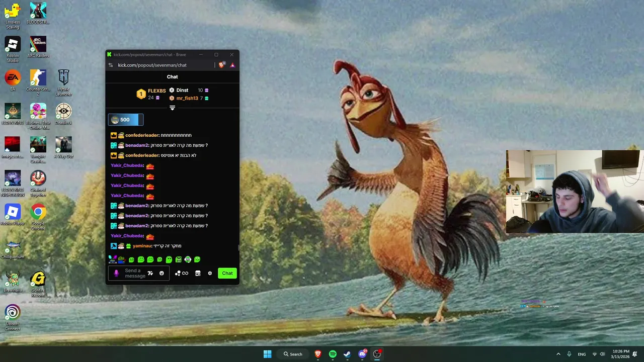The height and width of the screenshot is (362, 644).
Task: Open A Way Out desktop shortcut
Action: pyautogui.click(x=63, y=148)
